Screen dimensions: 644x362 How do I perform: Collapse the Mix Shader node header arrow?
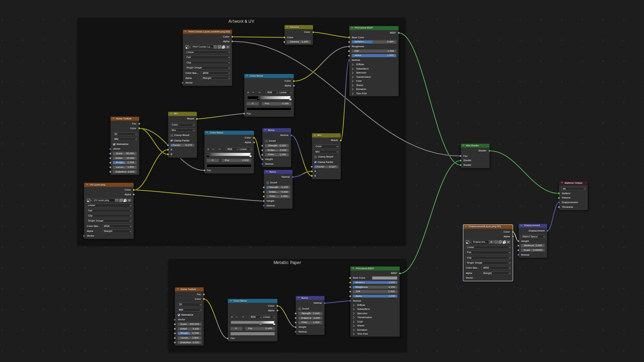pos(464,146)
